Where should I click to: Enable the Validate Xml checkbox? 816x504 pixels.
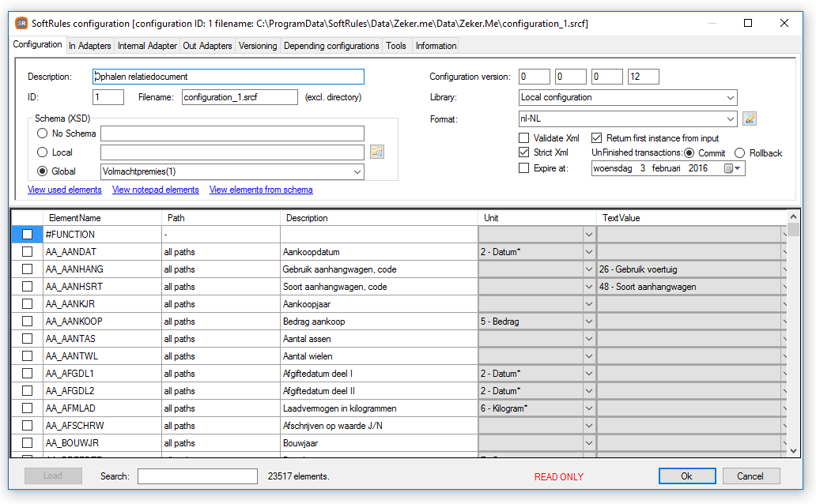(x=524, y=137)
